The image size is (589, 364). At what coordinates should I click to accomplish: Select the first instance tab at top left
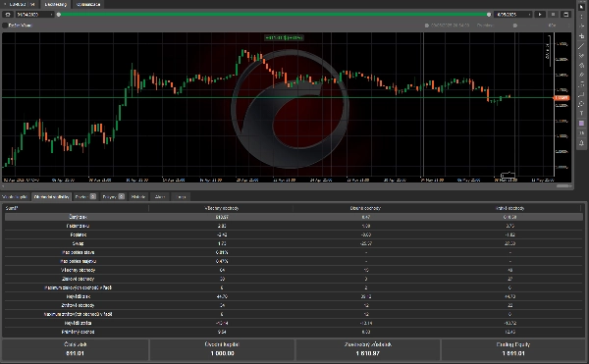coord(21,4)
